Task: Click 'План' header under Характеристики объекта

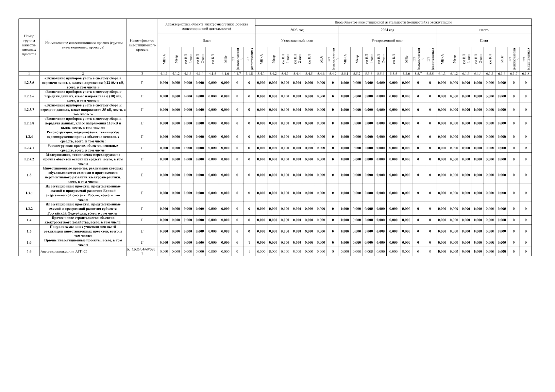Action: (x=206, y=41)
